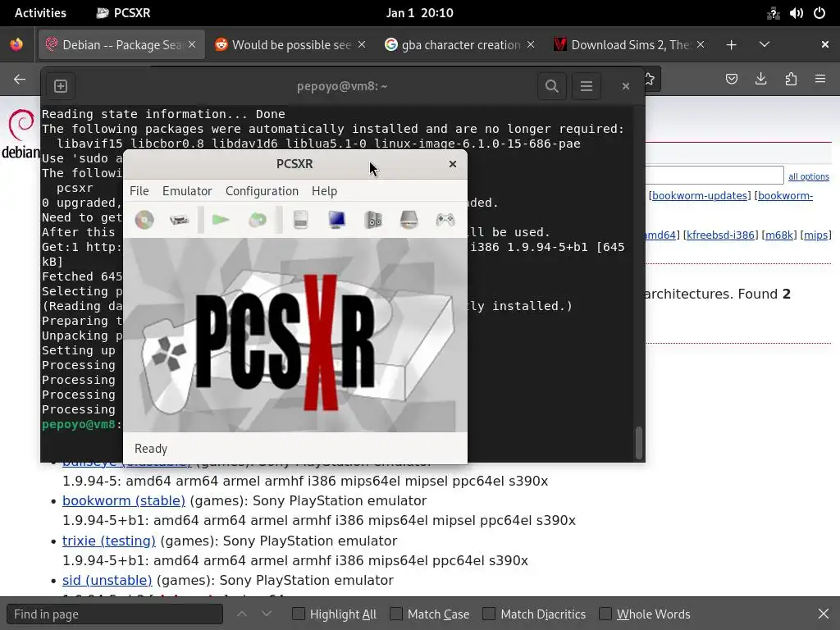Switch to 'Download Sims 2' tab
This screenshot has width=840, height=630.
(629, 45)
